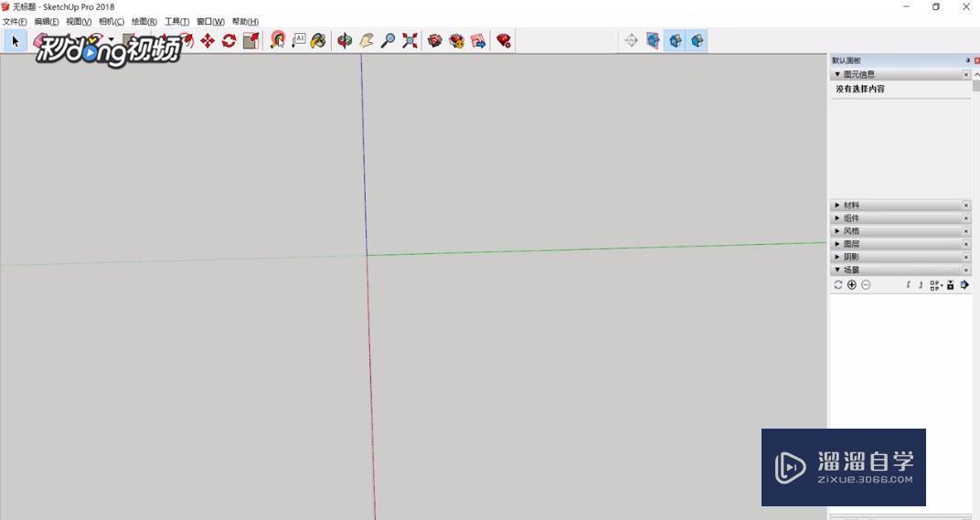Activate the Orbit camera tool
Image resolution: width=980 pixels, height=520 pixels.
point(345,41)
